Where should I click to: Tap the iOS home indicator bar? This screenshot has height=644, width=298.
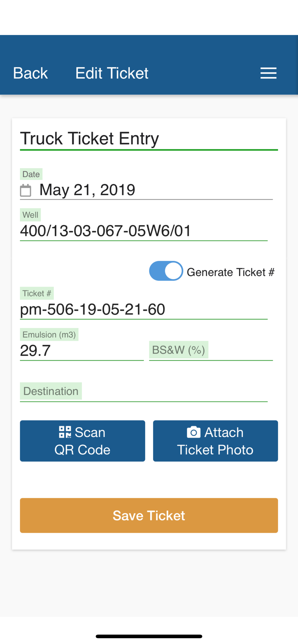pos(149,636)
